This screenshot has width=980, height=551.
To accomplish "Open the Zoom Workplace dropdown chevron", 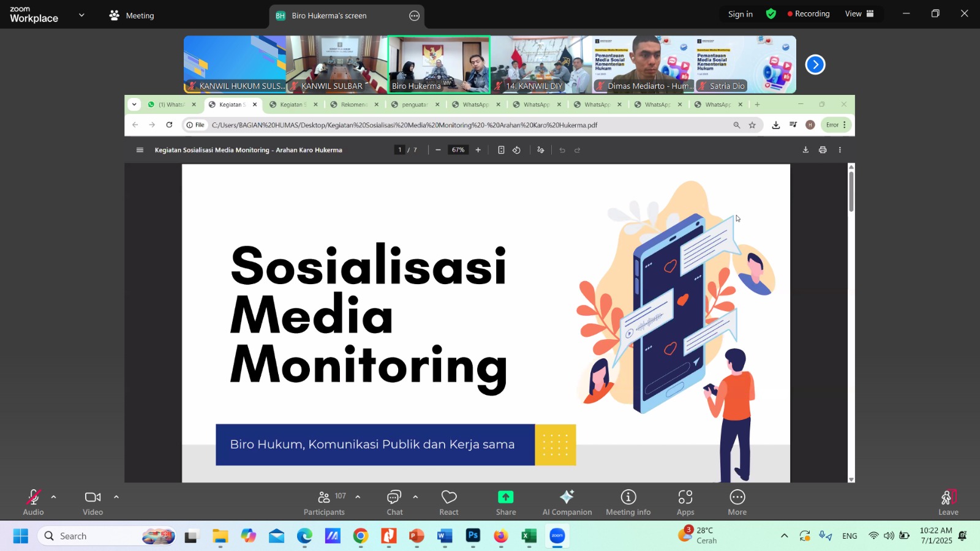I will (81, 15).
